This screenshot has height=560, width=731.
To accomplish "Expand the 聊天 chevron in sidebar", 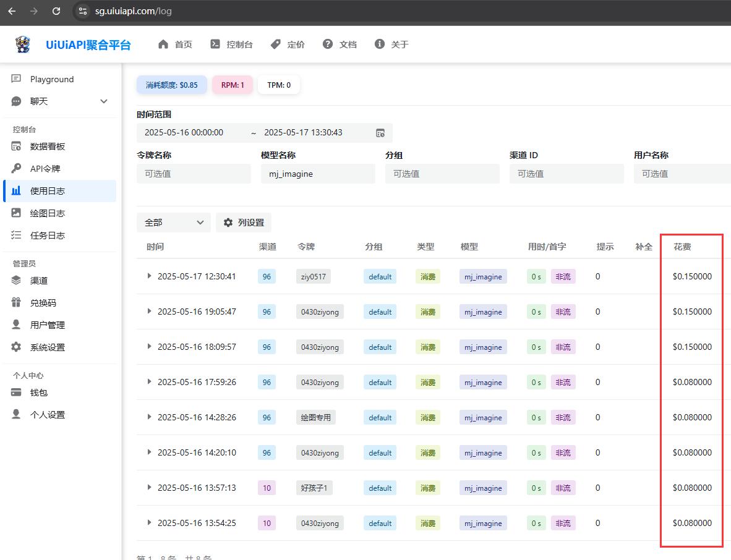I will (104, 101).
